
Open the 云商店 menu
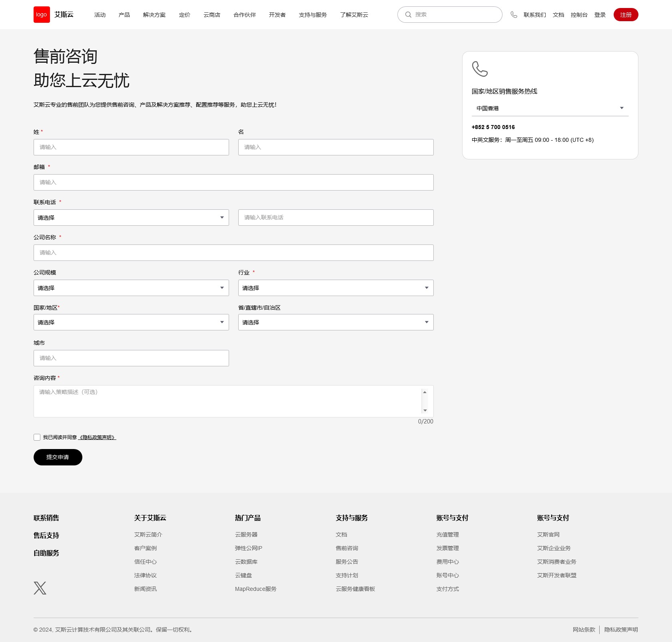(212, 15)
